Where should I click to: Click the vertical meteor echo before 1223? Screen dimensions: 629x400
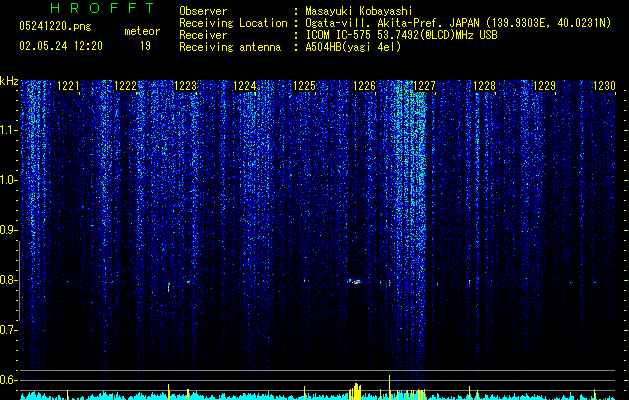point(169,287)
